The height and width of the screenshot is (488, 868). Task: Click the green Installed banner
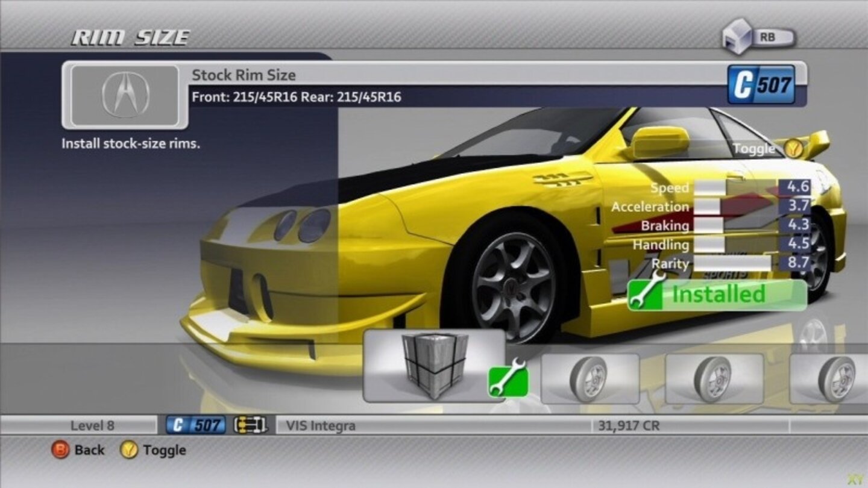[717, 294]
